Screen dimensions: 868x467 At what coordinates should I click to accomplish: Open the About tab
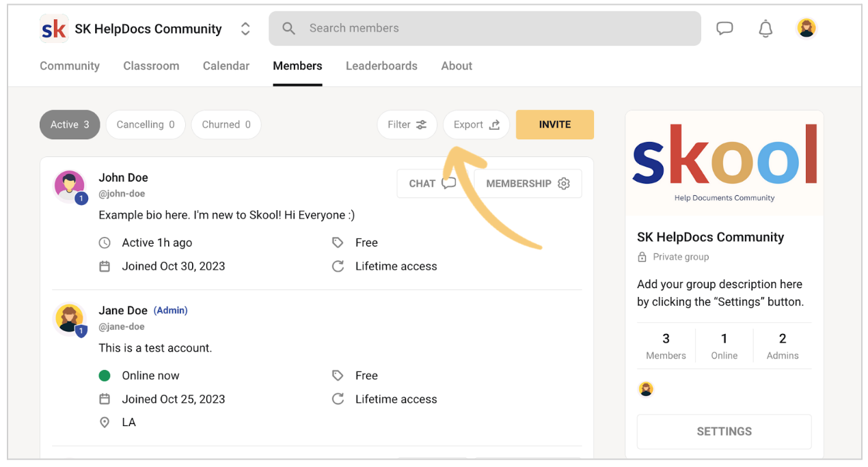tap(457, 66)
